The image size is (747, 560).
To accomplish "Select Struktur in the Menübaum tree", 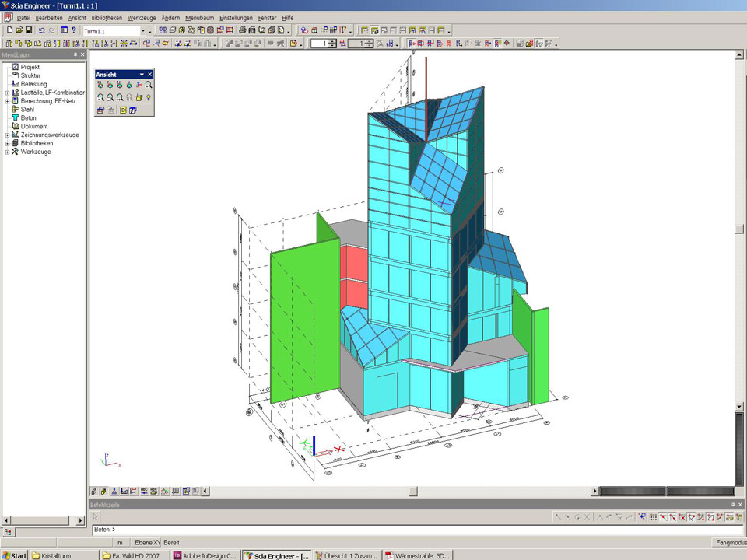I will click(30, 75).
